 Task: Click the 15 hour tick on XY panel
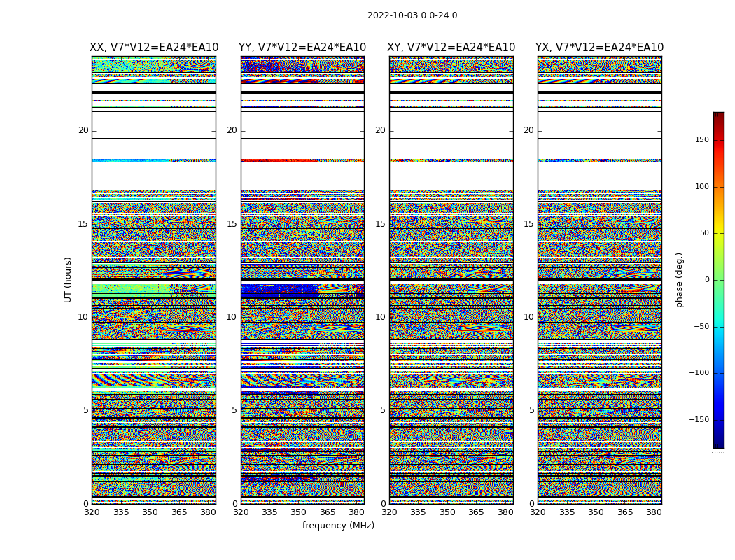point(380,223)
